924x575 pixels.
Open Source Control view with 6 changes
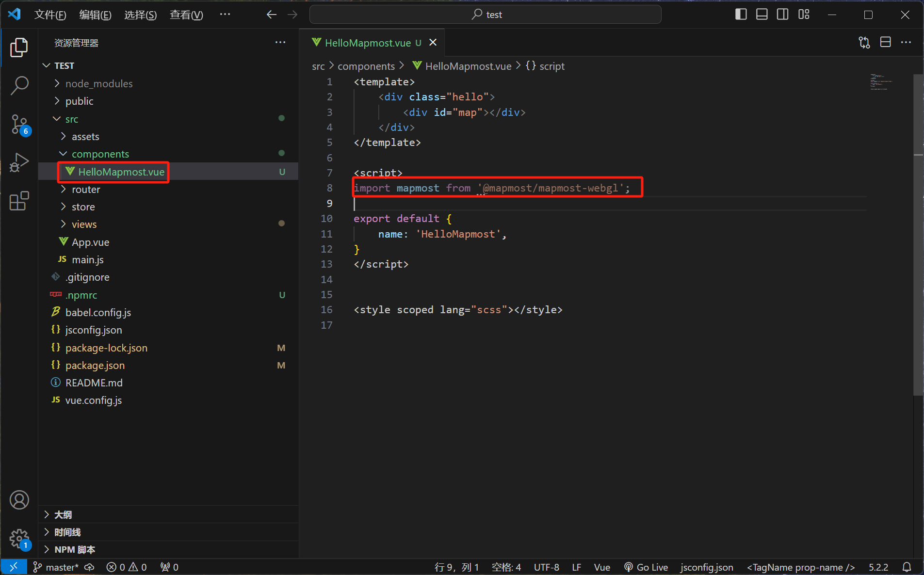coord(19,125)
